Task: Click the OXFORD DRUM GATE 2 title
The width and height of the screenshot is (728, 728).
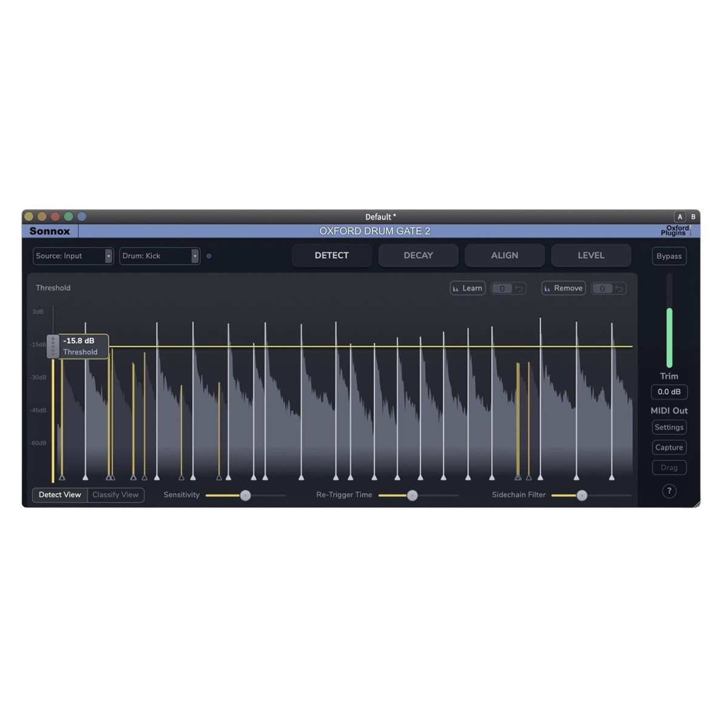Action: pos(375,231)
